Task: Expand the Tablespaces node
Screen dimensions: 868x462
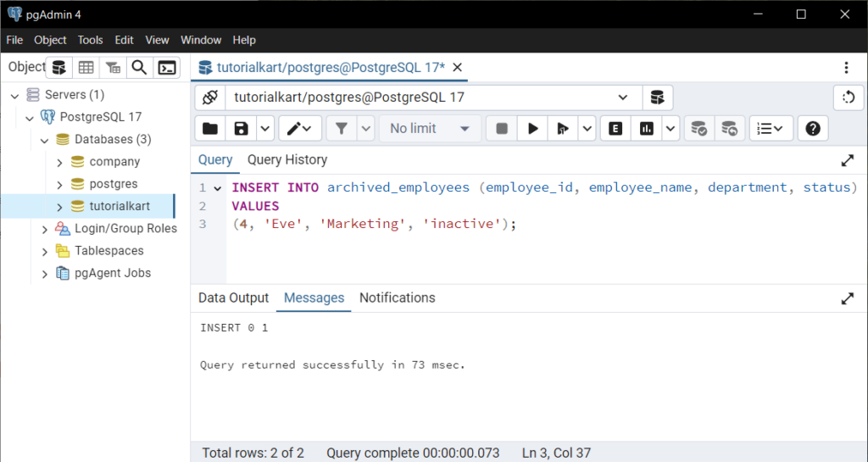Action: (45, 251)
